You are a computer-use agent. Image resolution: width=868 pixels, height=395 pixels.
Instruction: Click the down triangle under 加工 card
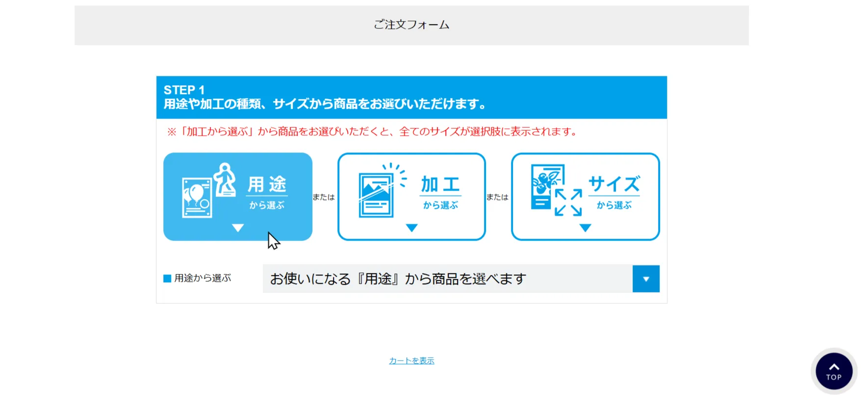(x=412, y=228)
